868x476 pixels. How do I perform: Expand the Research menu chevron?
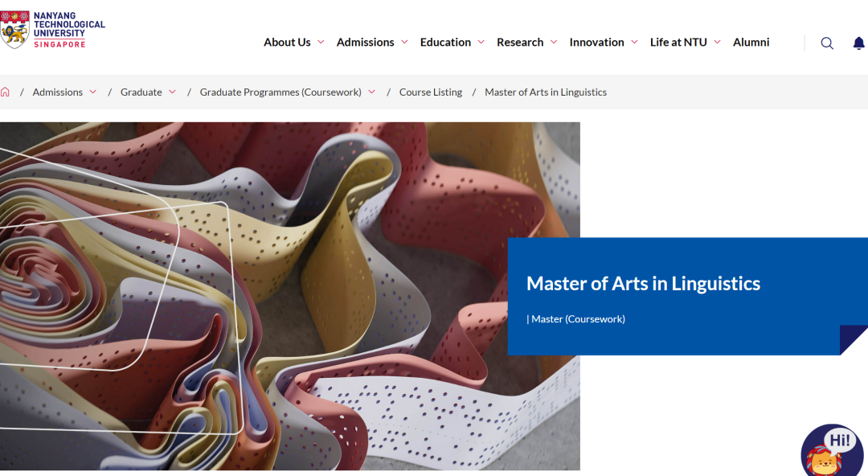click(554, 42)
